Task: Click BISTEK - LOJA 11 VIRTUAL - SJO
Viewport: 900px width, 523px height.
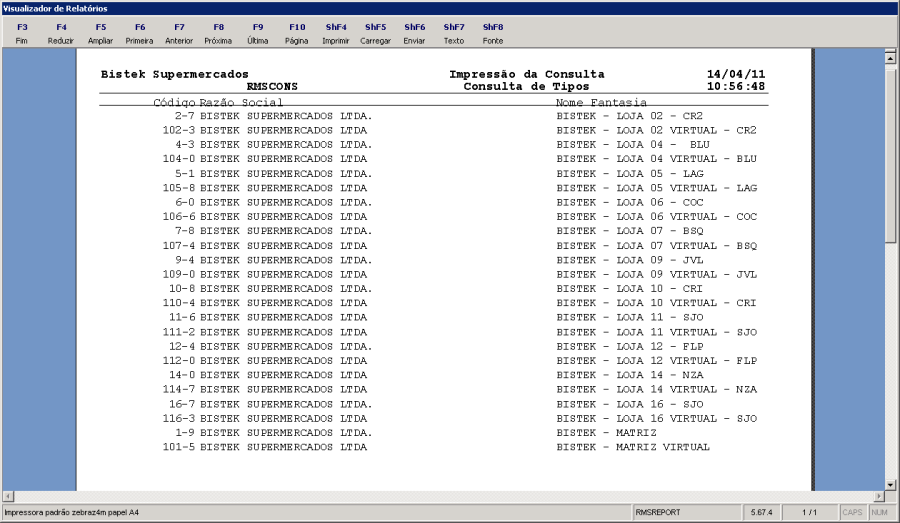Action: pyautogui.click(x=657, y=332)
